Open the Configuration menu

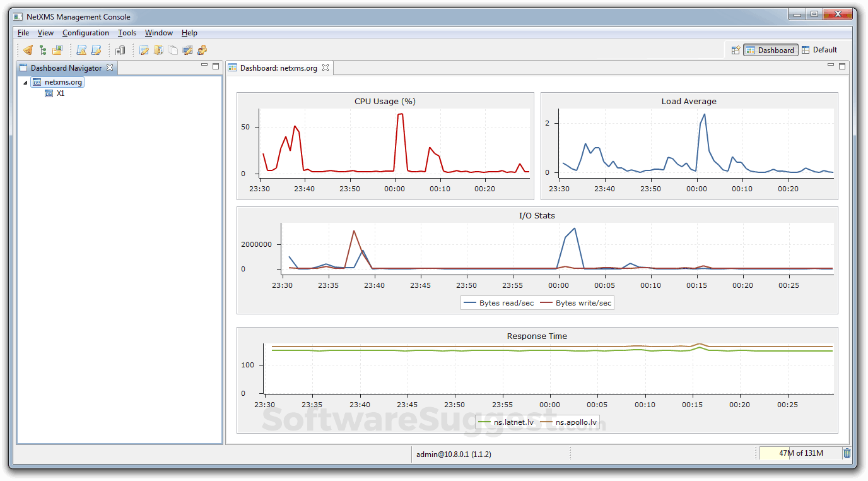click(86, 33)
